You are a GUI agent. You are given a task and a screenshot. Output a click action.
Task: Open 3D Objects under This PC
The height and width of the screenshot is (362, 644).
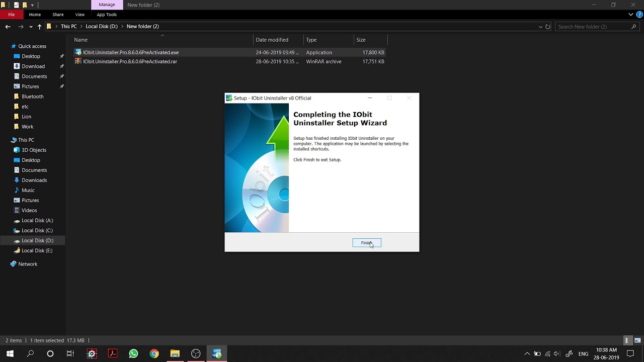[34, 150]
